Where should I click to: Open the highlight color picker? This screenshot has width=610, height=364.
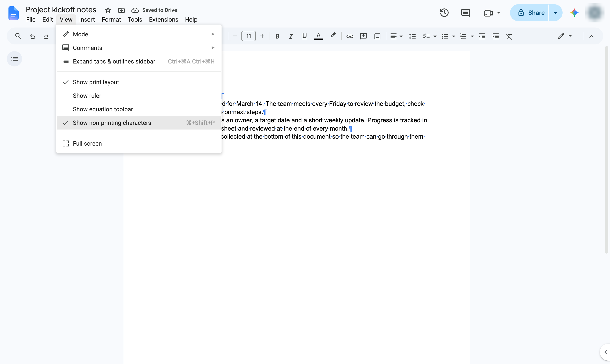click(x=333, y=36)
